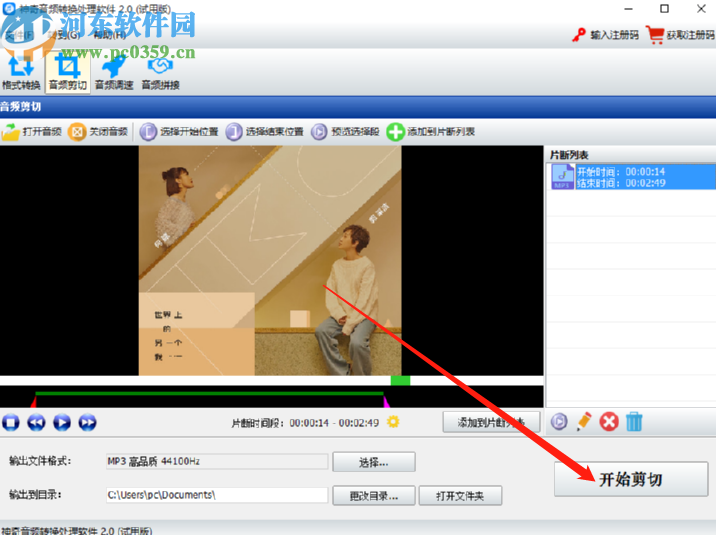The image size is (716, 535).
Task: Switch to the 格式转换 format conversion tool
Action: pos(21,72)
